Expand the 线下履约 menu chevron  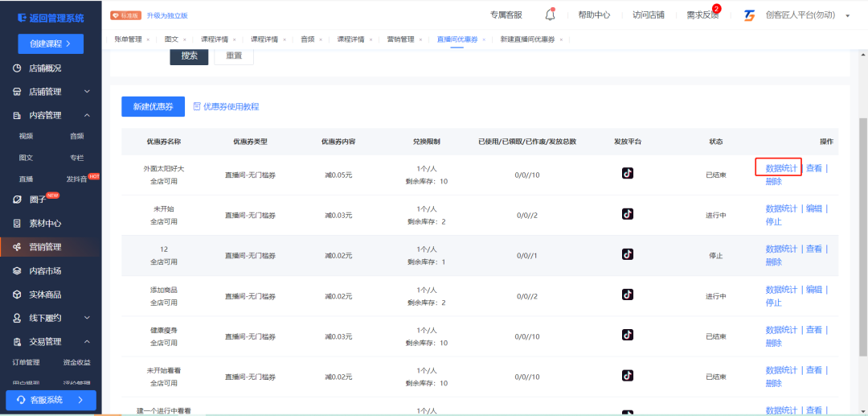click(x=87, y=318)
